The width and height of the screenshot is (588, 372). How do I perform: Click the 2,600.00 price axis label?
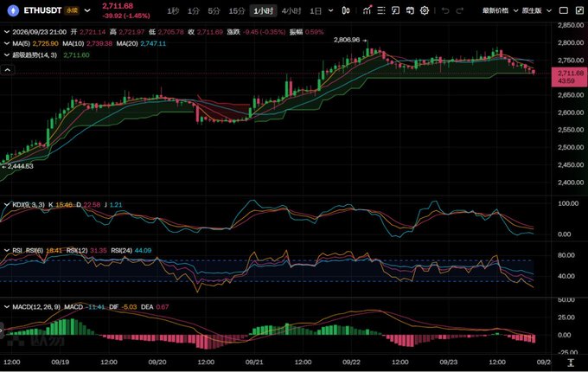pyautogui.click(x=571, y=112)
